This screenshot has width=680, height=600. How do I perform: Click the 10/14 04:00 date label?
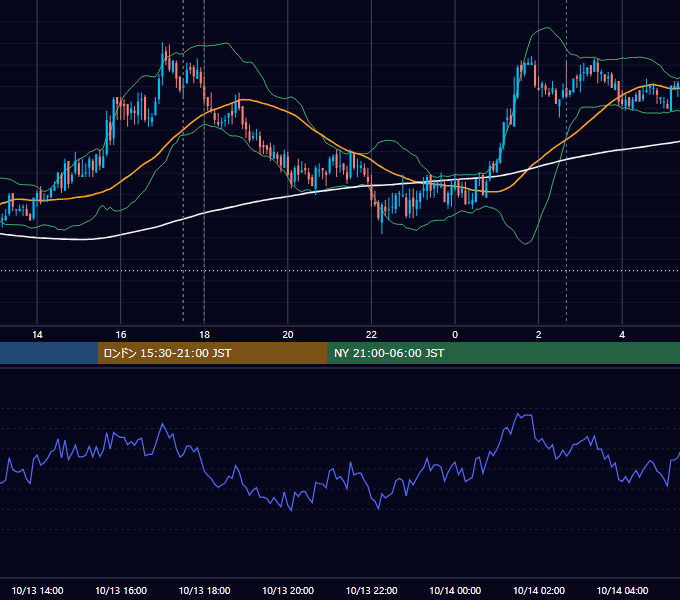pyautogui.click(x=622, y=590)
